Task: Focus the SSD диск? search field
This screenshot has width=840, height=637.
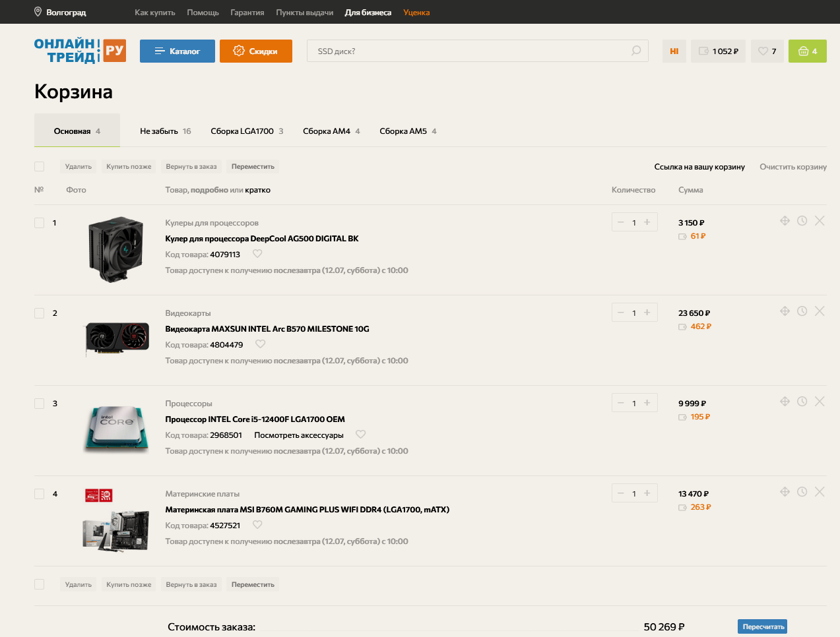Action: point(477,51)
